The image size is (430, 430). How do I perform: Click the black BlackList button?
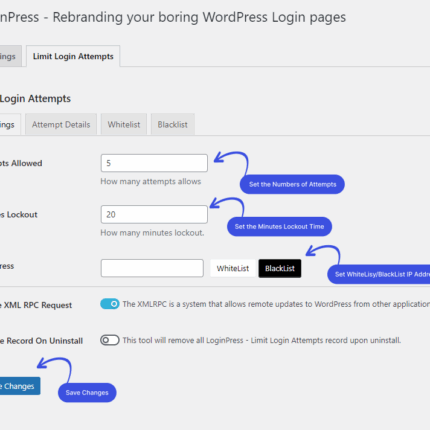coord(280,268)
